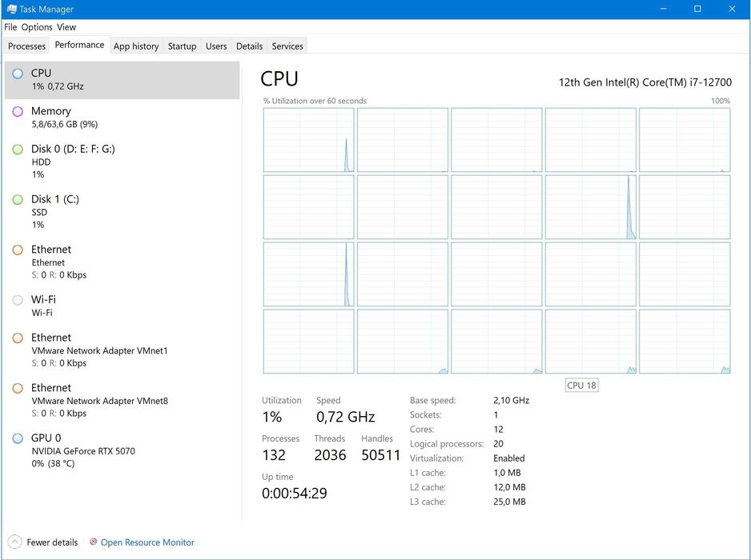Select the VMware Network Adapter VMnet1 entry
This screenshot has width=751, height=560.
99,350
